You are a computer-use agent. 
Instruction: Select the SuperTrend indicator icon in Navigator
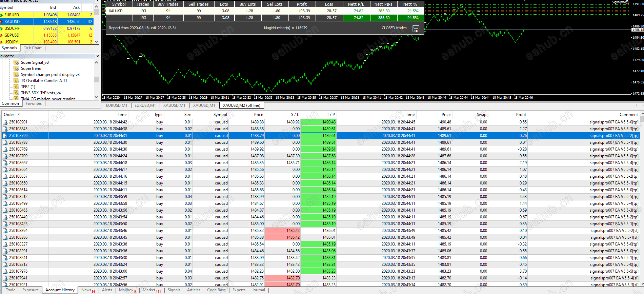click(16, 68)
